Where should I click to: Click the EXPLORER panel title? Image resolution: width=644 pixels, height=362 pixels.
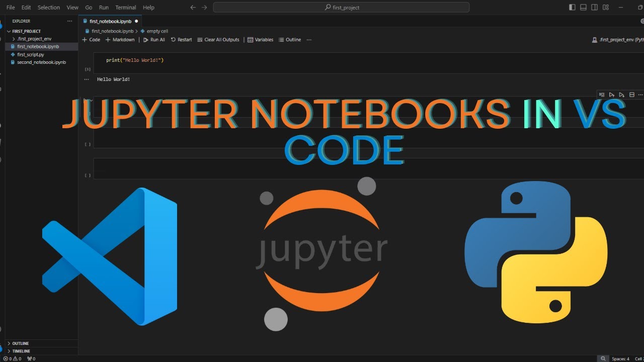[x=21, y=21]
